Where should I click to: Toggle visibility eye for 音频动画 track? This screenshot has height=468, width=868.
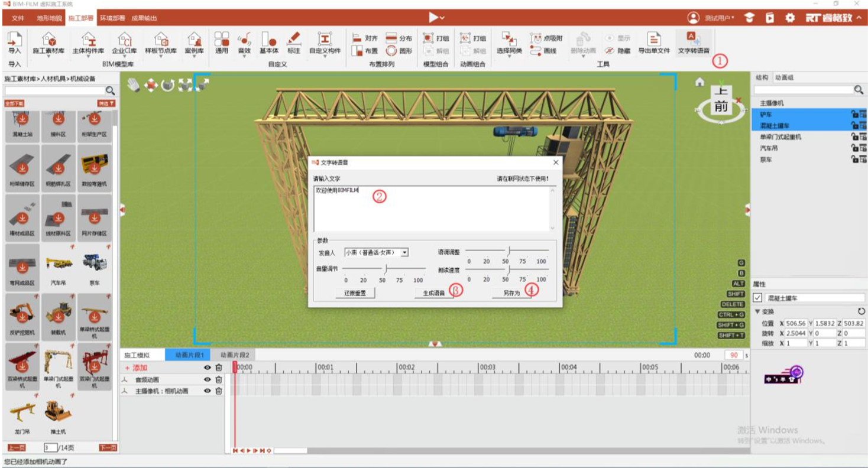point(207,379)
